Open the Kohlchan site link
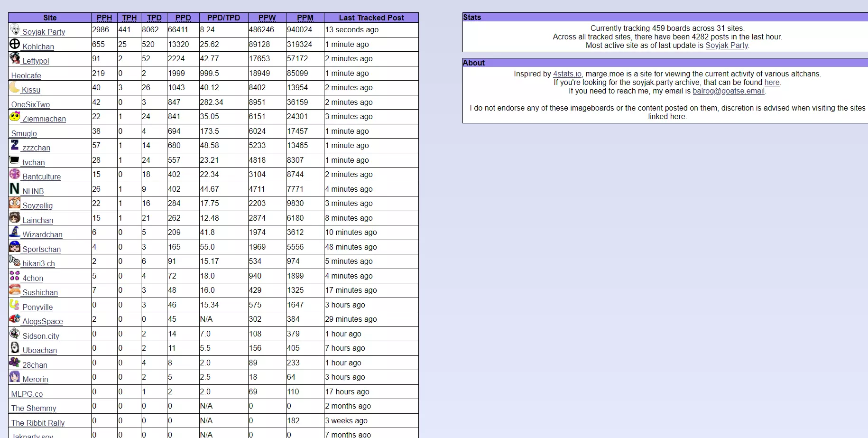868x438 pixels. 38,47
